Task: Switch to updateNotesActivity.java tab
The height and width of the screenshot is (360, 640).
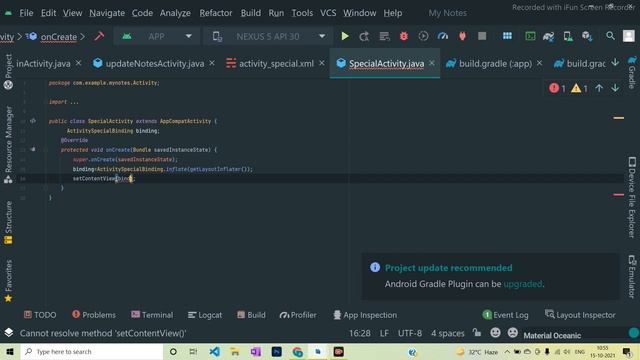Action: point(154,64)
